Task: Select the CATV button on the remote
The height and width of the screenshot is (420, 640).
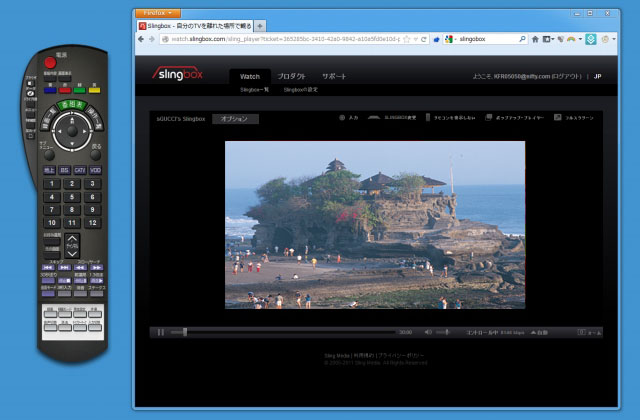Action: (x=80, y=170)
